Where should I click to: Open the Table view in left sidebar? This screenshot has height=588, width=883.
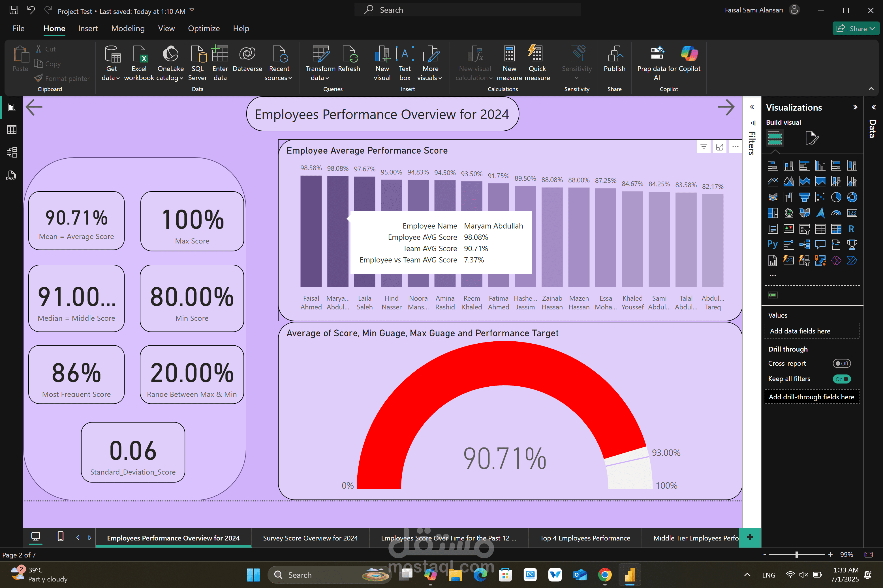pos(12,130)
